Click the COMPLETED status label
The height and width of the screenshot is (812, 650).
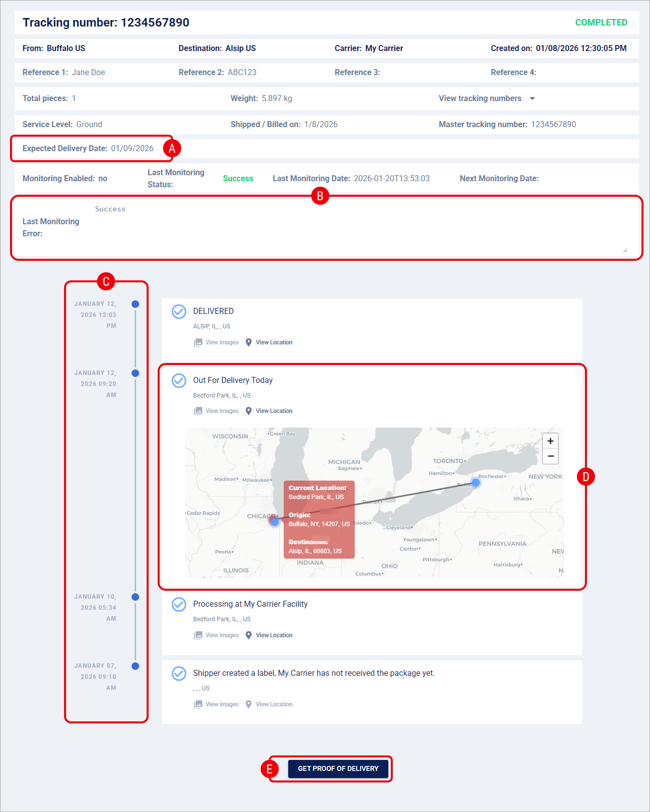[x=601, y=23]
